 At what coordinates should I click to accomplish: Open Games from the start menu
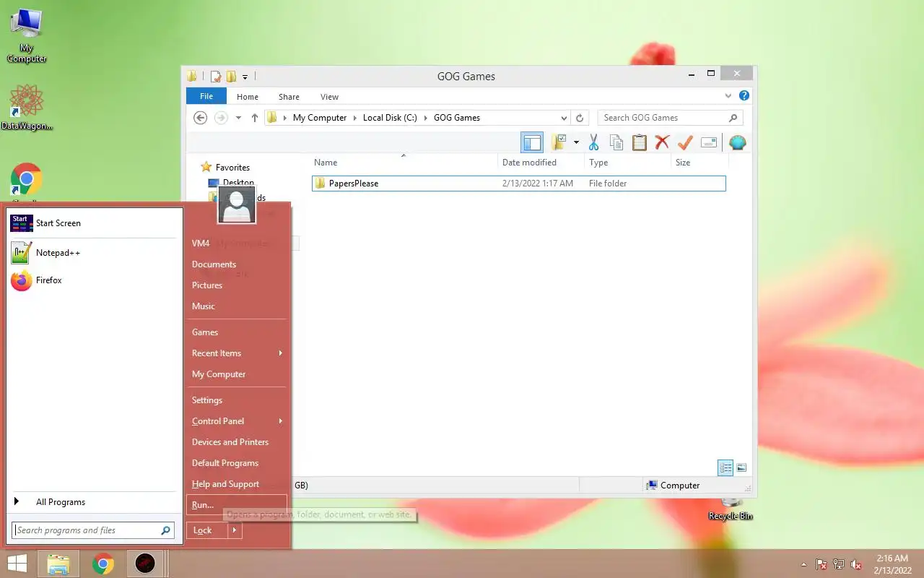click(x=237, y=332)
